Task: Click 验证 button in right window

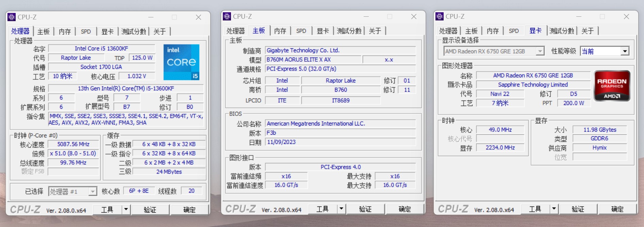Action: tap(578, 209)
